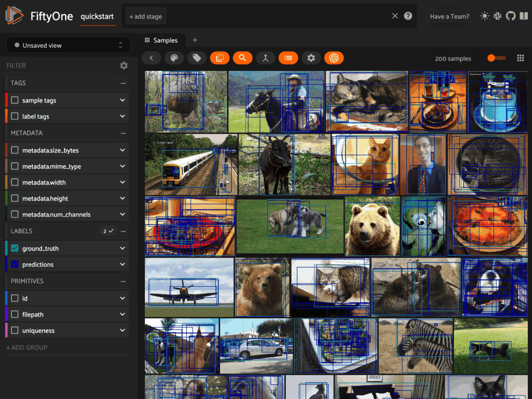The image size is (532, 399).
Task: Open sidebar filter settings gear
Action: tap(124, 65)
